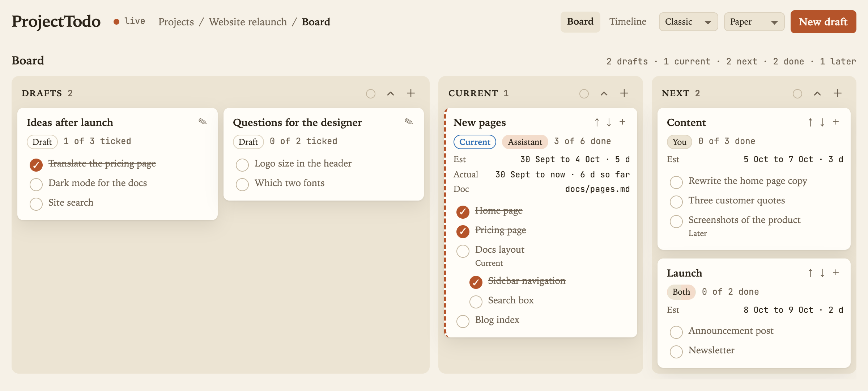Click the '2 drafts' summary count
The image size is (868, 391).
pos(627,61)
